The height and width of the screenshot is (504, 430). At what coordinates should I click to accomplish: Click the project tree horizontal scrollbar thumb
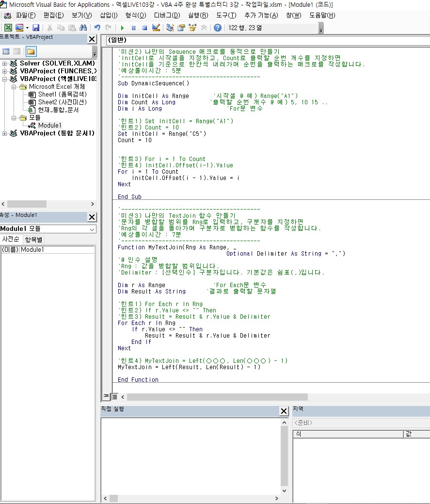27,204
